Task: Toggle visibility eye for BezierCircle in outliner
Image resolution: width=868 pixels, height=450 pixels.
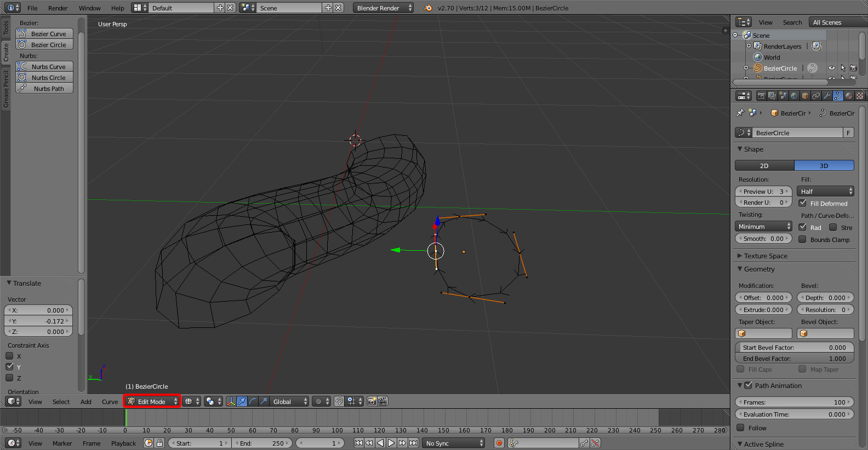Action: pos(832,68)
